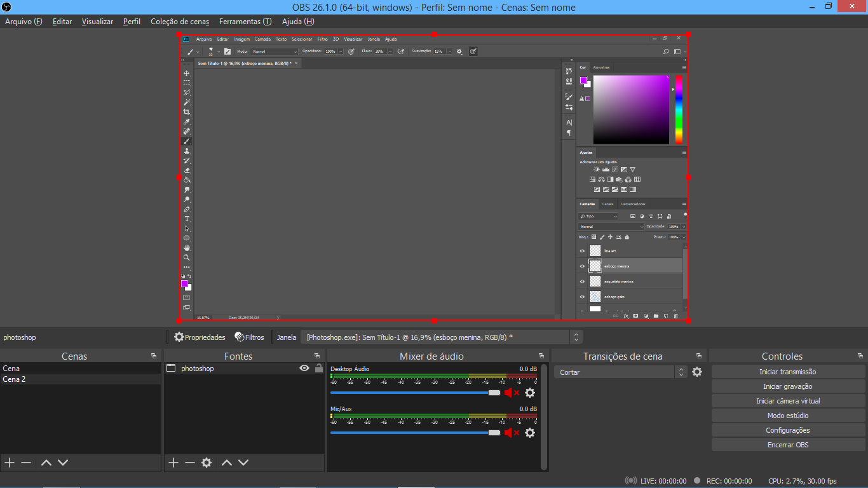Open the scene transition properties gear
Image resolution: width=868 pixels, height=488 pixels.
(697, 372)
